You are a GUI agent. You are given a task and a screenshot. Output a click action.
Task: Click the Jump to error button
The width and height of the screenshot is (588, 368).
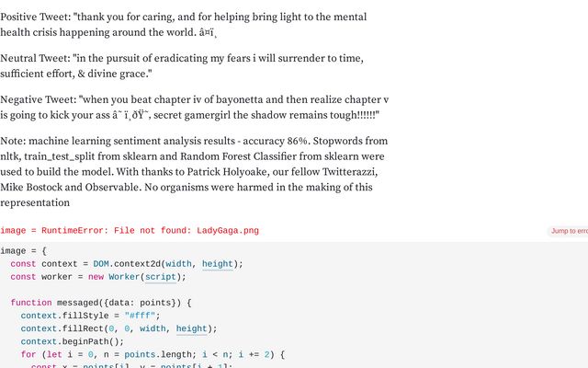[569, 231]
